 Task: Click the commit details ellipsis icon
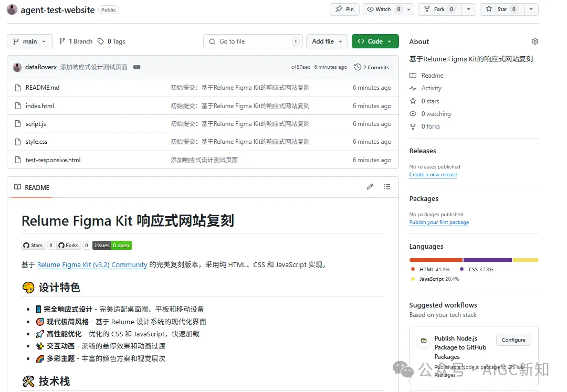[137, 67]
